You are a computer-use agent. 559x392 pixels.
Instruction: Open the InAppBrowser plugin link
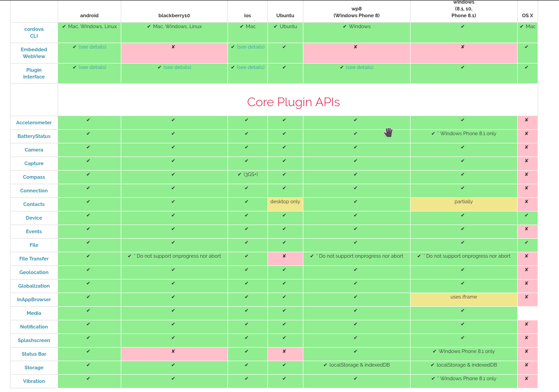[34, 299]
